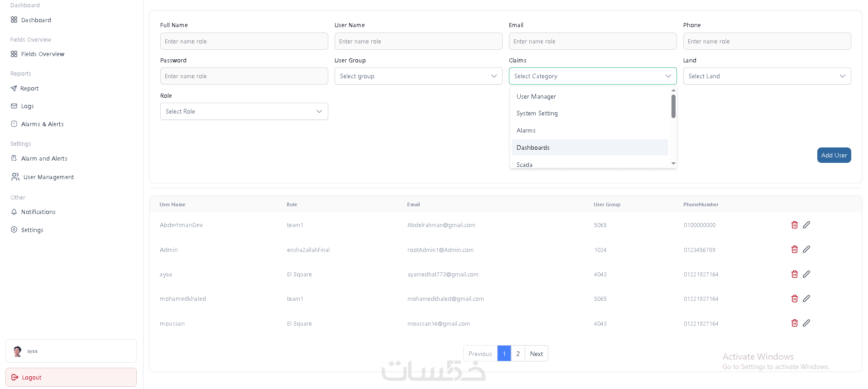Click the Email input field

pos(593,41)
